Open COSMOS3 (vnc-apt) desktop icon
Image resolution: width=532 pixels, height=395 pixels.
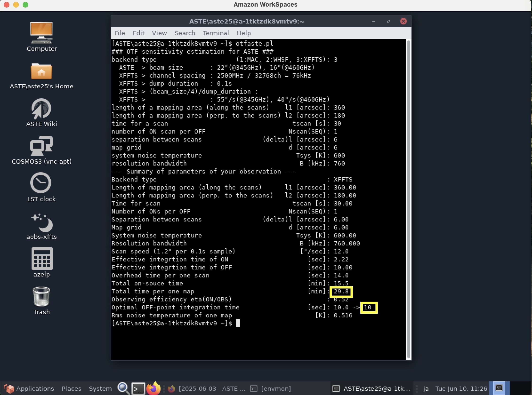[41, 146]
